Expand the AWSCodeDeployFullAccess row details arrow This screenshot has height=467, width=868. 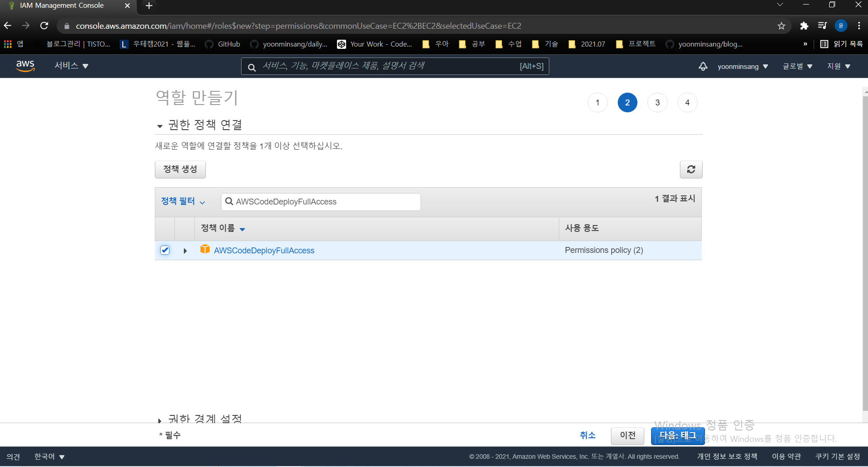pyautogui.click(x=185, y=251)
